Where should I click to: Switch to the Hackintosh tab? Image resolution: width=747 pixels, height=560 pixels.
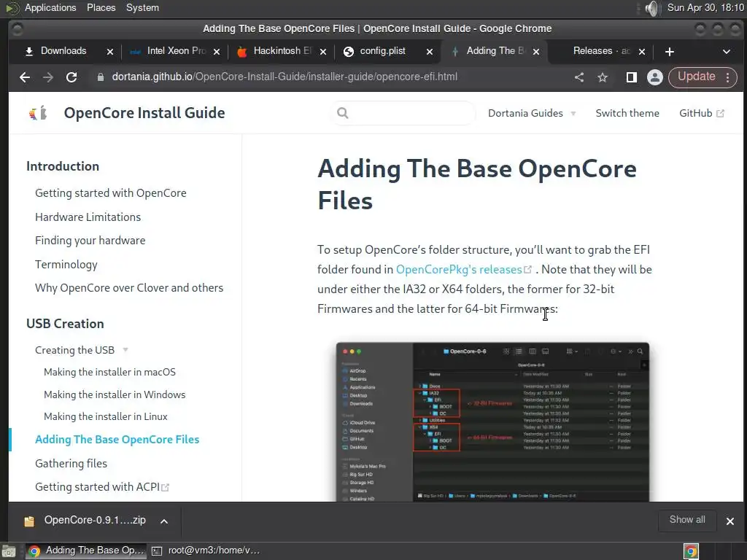click(282, 51)
